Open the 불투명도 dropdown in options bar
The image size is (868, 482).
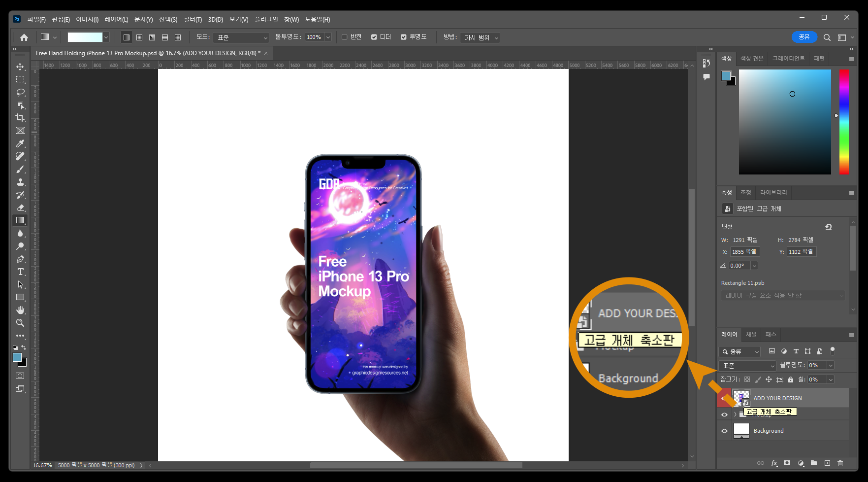[x=328, y=37]
